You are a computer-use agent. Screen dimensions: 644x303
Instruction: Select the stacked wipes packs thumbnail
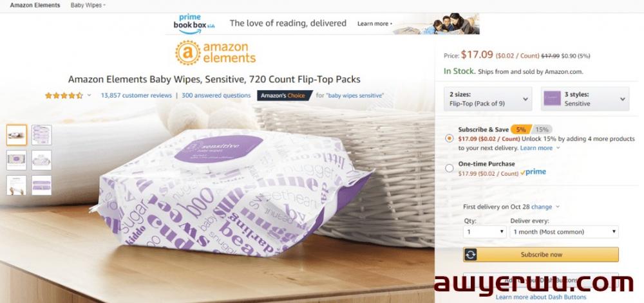pos(41,135)
